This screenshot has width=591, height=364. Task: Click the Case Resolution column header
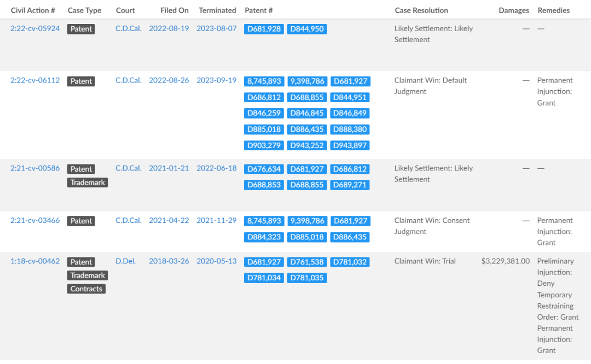pyautogui.click(x=421, y=10)
